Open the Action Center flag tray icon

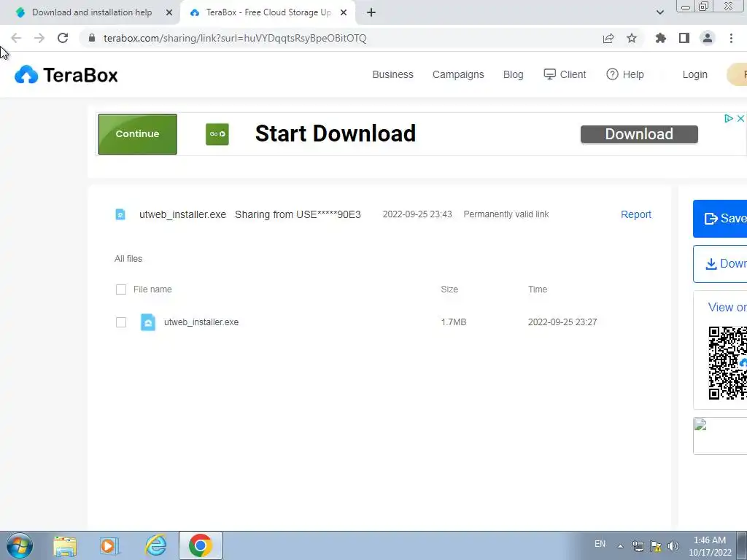pos(656,546)
